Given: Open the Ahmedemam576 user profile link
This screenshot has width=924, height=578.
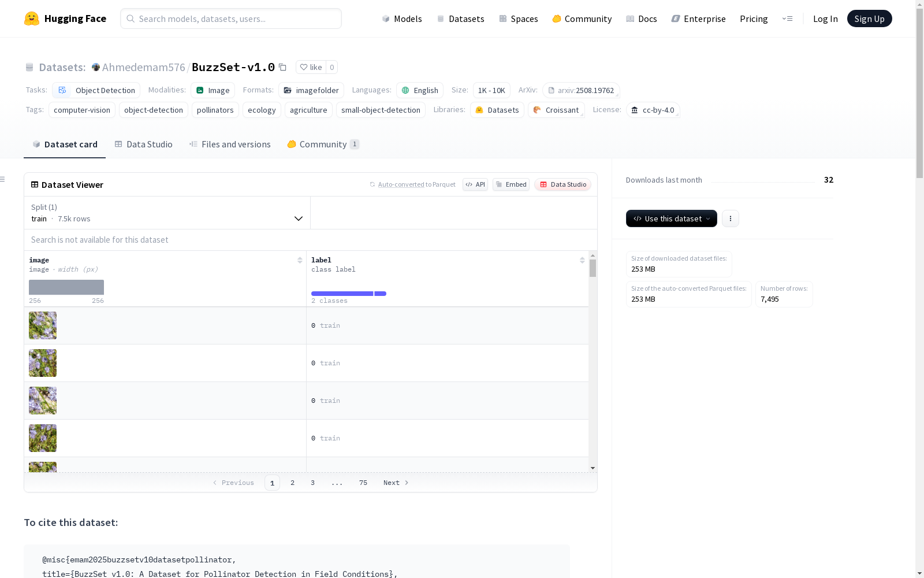Looking at the screenshot, I should 144,67.
